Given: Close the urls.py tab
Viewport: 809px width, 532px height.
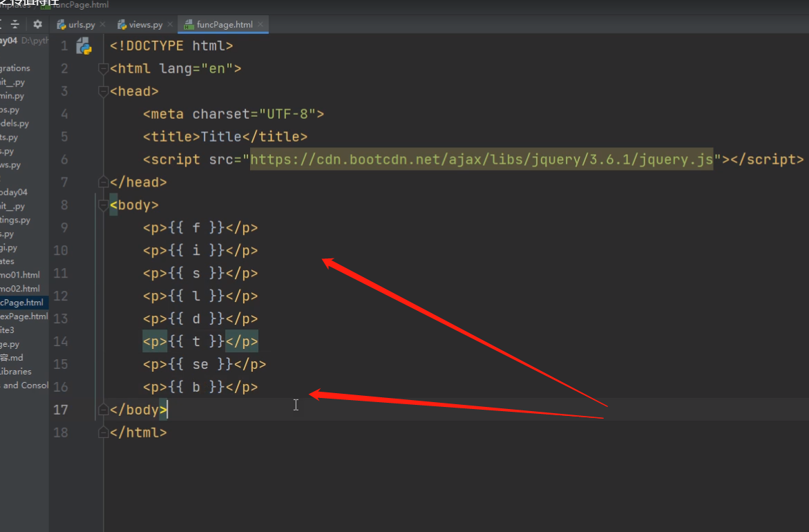Looking at the screenshot, I should click(103, 24).
